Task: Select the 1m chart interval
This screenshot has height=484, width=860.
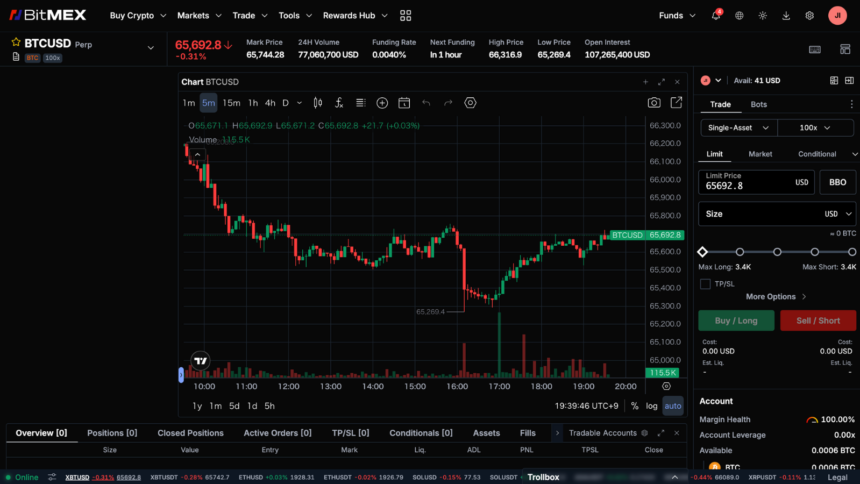Action: click(x=189, y=103)
